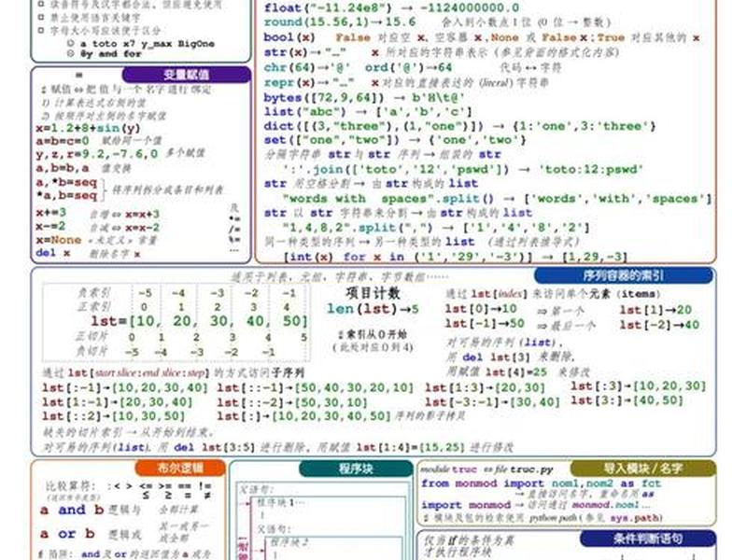Click the a=b=c=0 assignment line
The width and height of the screenshot is (747, 560).
pyautogui.click(x=63, y=141)
